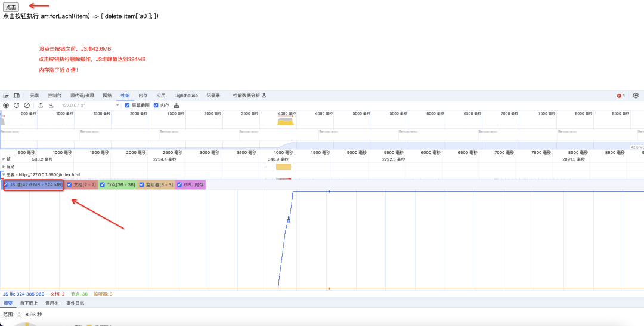
Task: Click the reload and record icon
Action: 17,106
